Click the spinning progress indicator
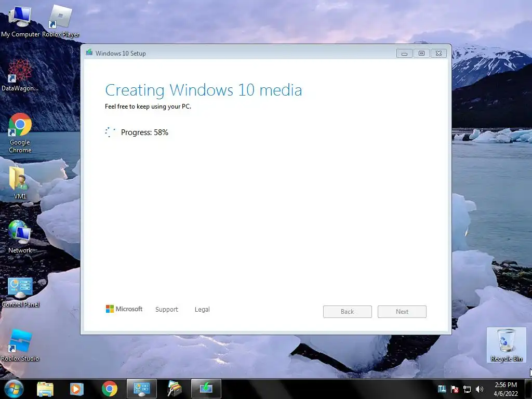This screenshot has width=532, height=399. [x=110, y=132]
